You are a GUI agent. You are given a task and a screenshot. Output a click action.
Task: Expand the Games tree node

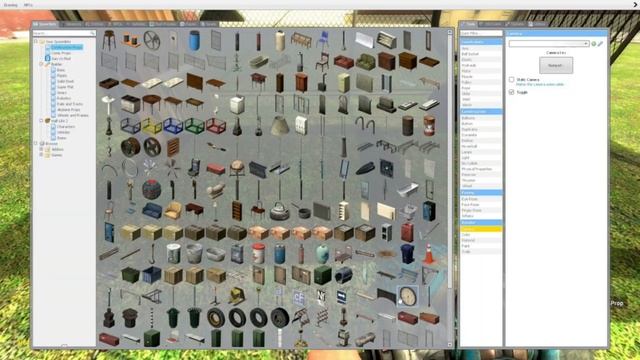tap(41, 155)
